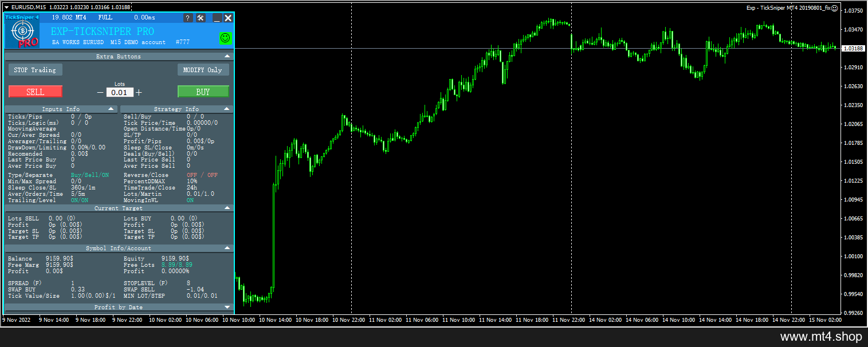Close the TickSniper panel with X
Screen dimensions: 868x347
tap(228, 18)
